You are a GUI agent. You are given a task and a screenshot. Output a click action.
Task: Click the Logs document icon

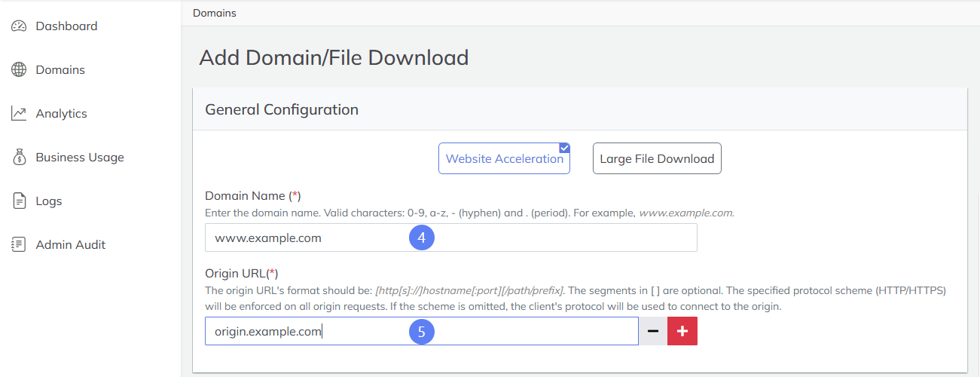20,201
